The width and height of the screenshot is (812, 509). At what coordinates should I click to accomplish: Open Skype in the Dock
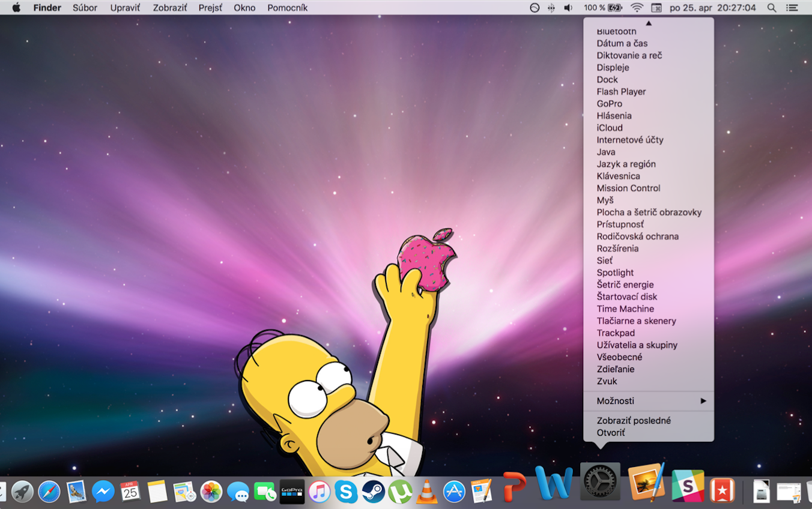(x=346, y=492)
